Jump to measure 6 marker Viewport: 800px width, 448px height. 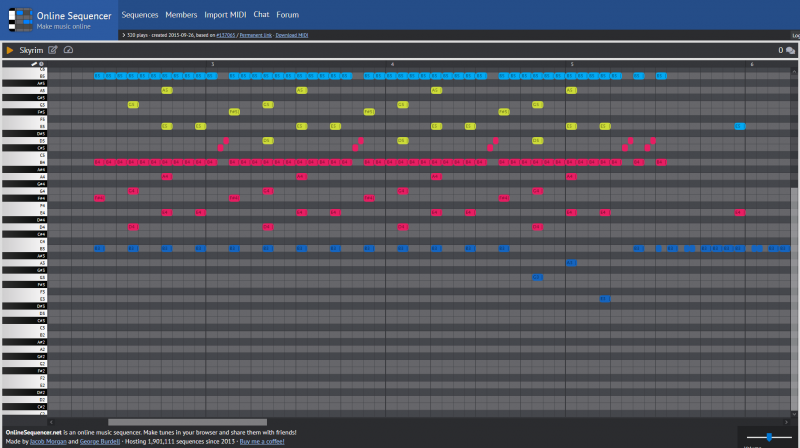pos(752,64)
